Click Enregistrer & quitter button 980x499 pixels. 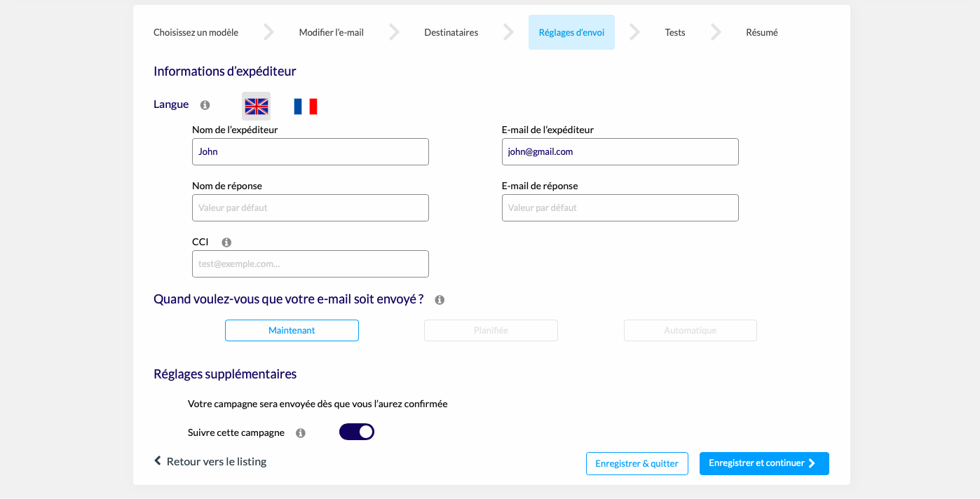[x=637, y=463]
